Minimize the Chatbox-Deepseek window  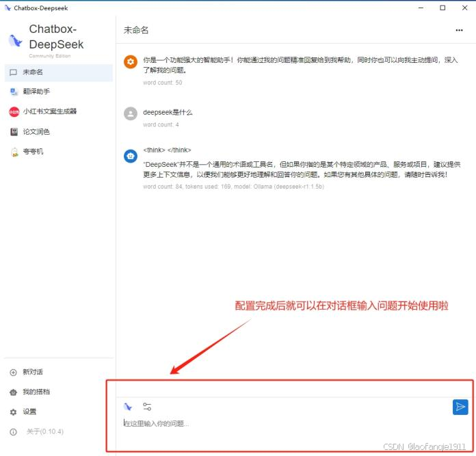421,8
